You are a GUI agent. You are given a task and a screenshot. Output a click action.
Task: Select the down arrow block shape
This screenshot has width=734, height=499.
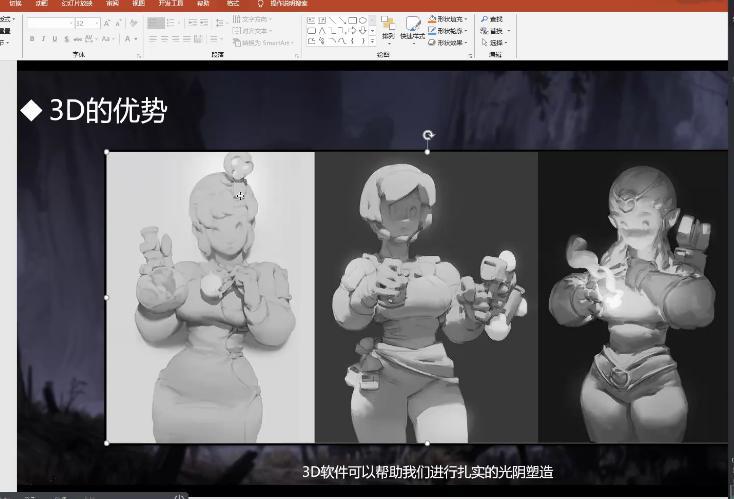click(362, 31)
